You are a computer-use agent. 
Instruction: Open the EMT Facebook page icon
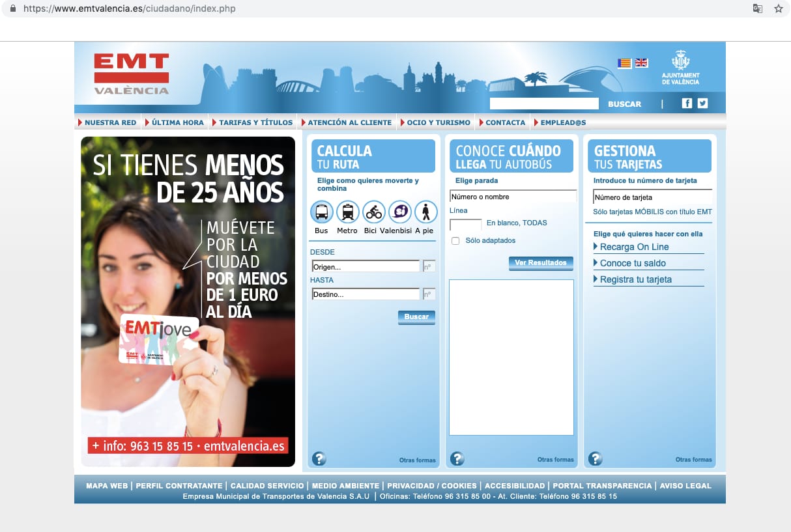(x=687, y=103)
